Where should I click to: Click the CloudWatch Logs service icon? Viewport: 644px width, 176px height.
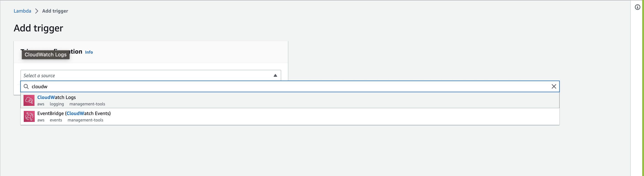[x=29, y=100]
